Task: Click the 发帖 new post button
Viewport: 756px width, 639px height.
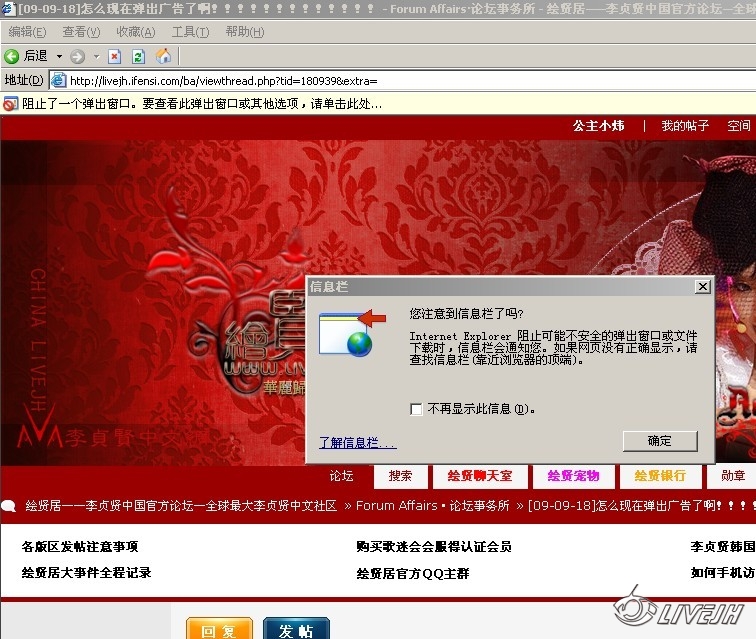Action: coord(296,630)
